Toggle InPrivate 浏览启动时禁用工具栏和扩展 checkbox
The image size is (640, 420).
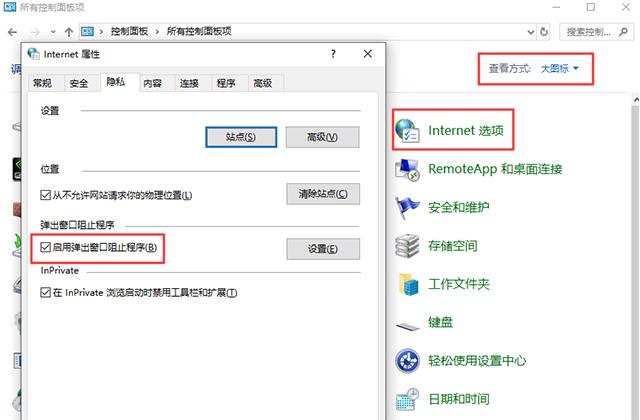click(45, 292)
